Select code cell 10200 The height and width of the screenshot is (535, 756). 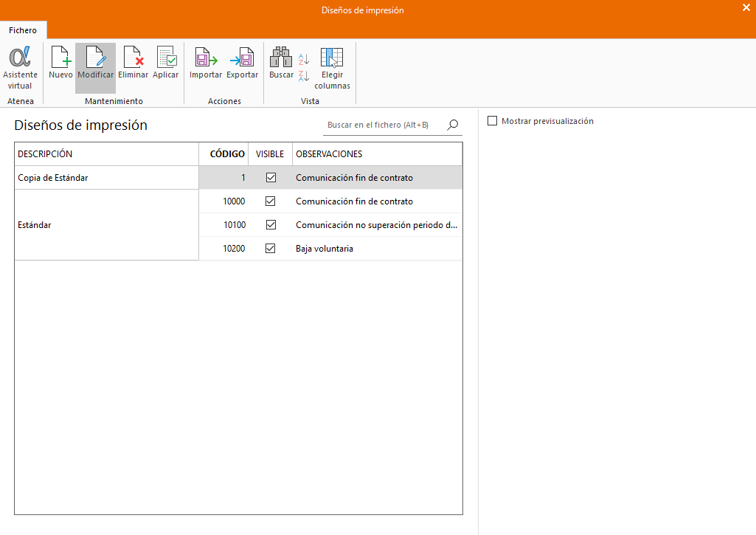(x=223, y=249)
